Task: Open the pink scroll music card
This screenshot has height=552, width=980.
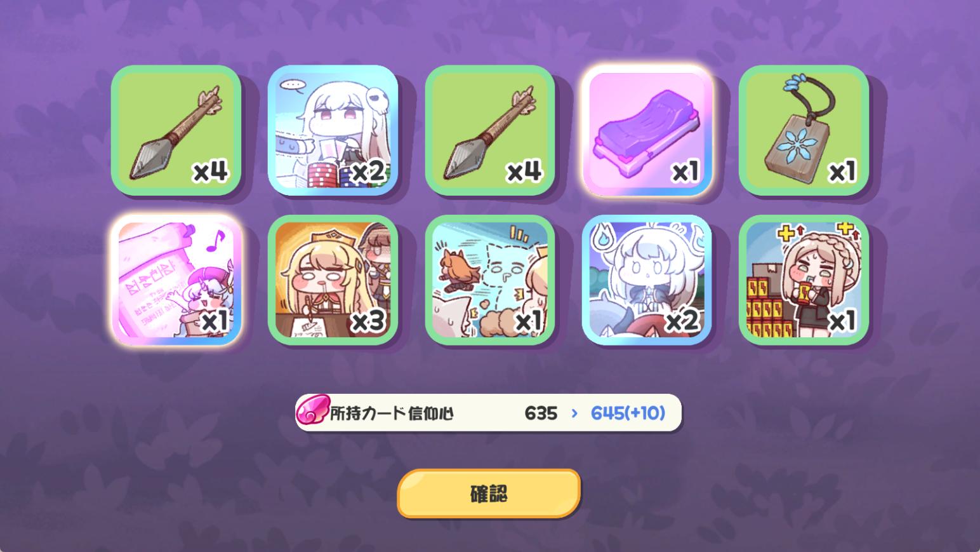Action: click(x=176, y=280)
